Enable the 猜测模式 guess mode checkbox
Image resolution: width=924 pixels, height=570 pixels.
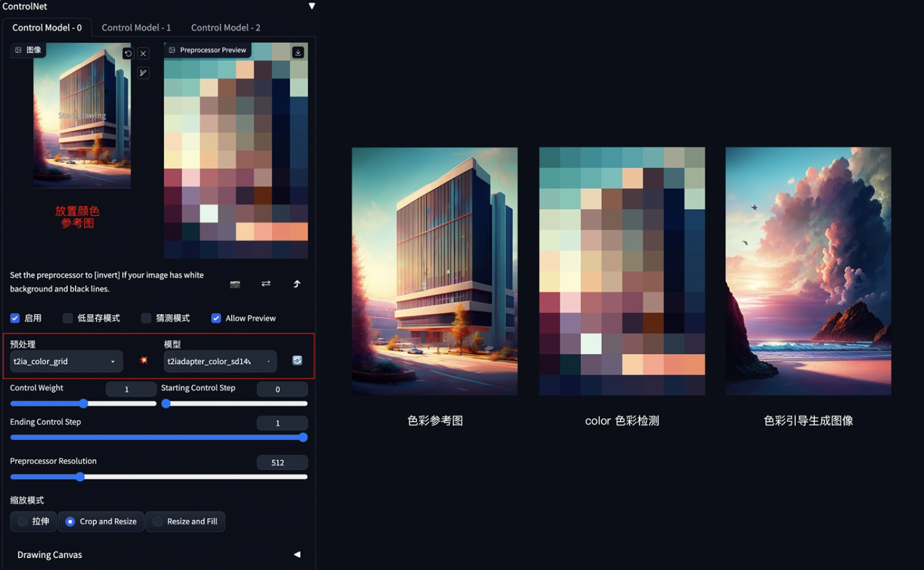[146, 318]
